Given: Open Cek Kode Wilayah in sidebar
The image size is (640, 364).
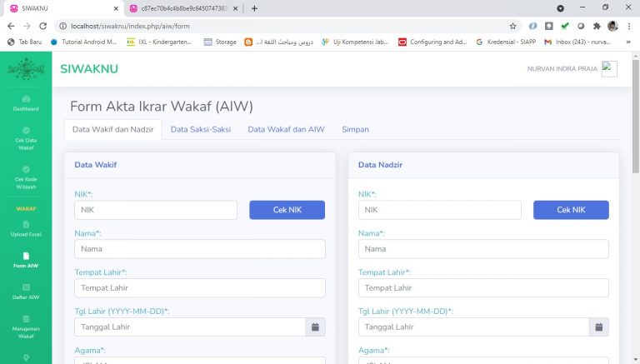Looking at the screenshot, I should 26,178.
